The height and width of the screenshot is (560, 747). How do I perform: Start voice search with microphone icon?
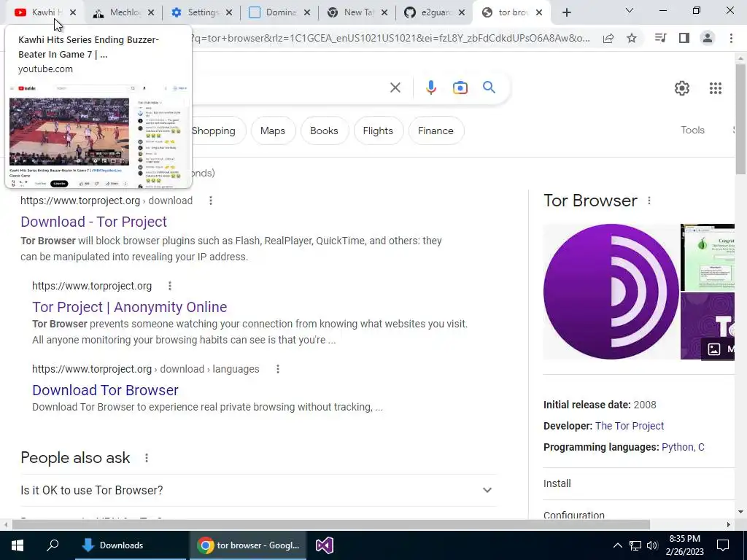(430, 87)
